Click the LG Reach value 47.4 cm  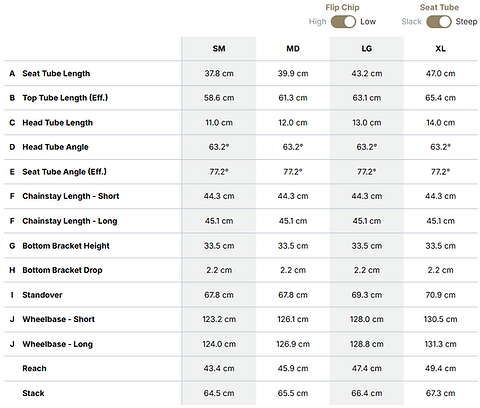[367, 368]
